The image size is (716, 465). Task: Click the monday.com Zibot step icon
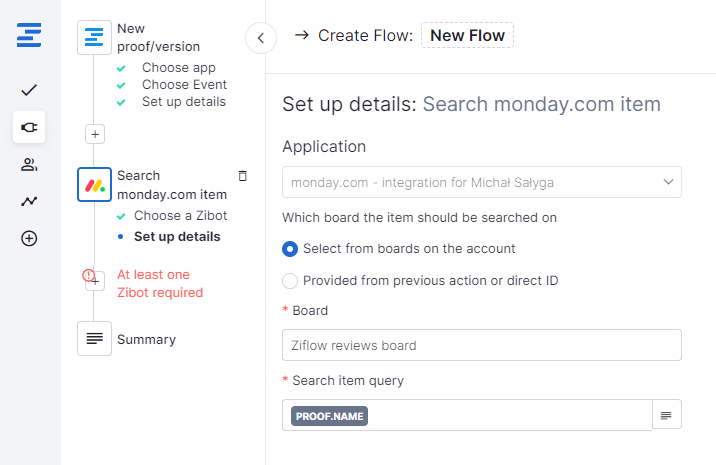coord(94,185)
